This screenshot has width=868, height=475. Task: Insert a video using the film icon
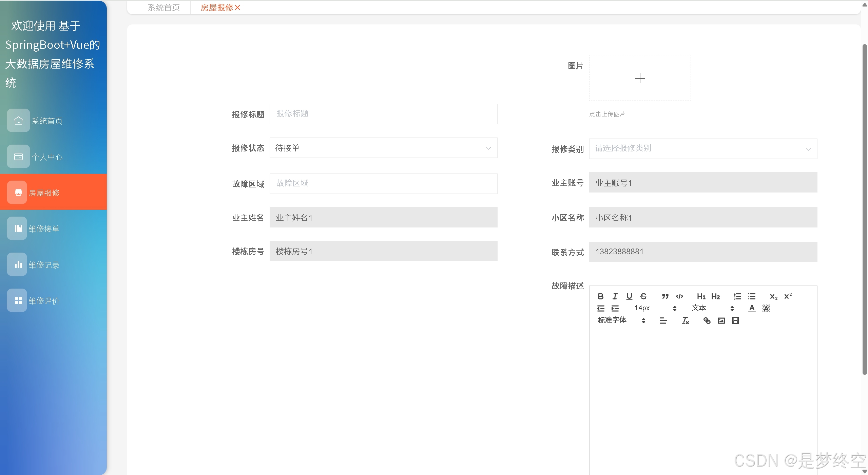pos(735,321)
